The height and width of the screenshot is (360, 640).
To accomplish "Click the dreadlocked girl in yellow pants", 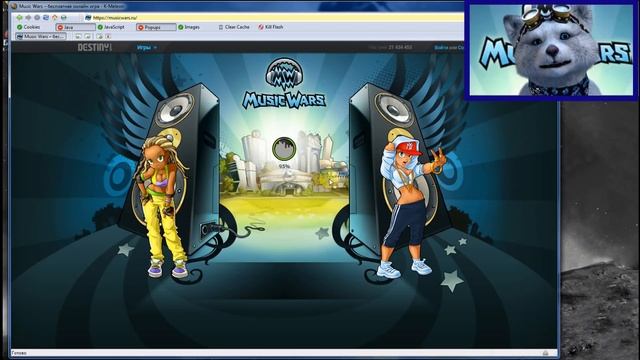I will (162, 207).
